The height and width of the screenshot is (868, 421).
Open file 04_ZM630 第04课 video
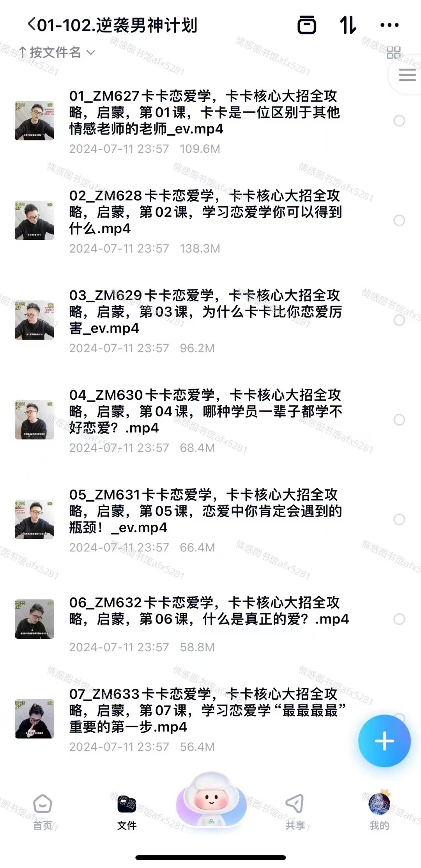(205, 420)
